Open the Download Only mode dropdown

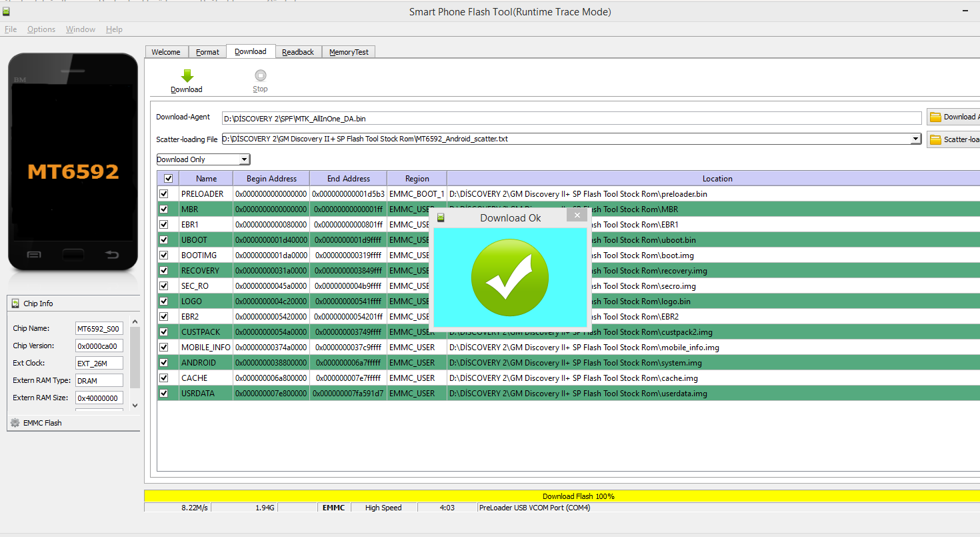pyautogui.click(x=244, y=159)
